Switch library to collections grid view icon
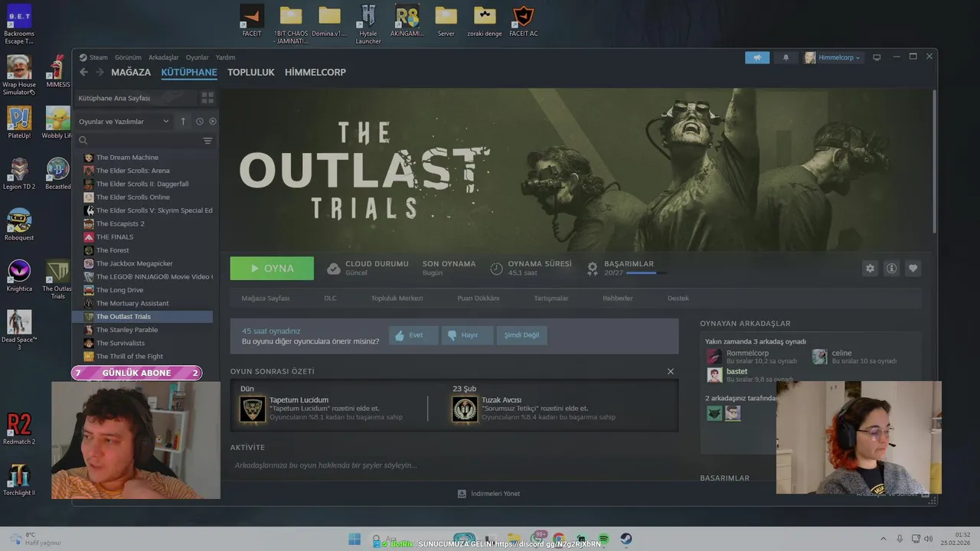Screen dimensions: 980x551 207,98
